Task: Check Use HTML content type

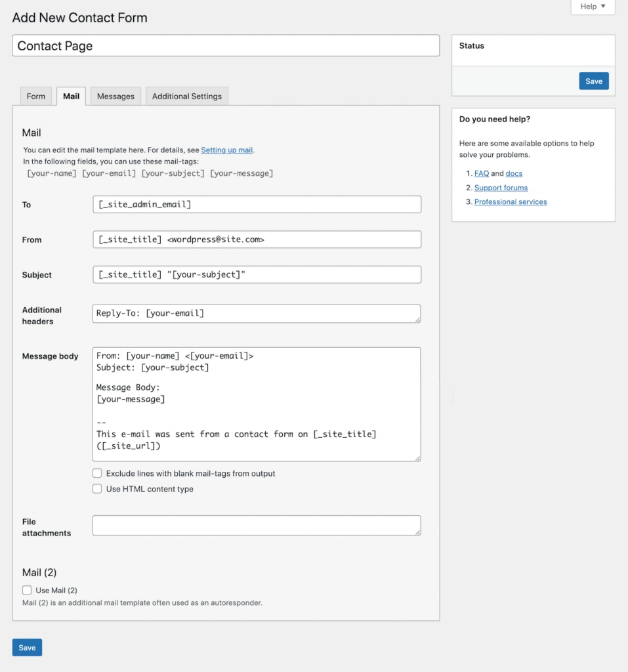Action: (x=97, y=489)
